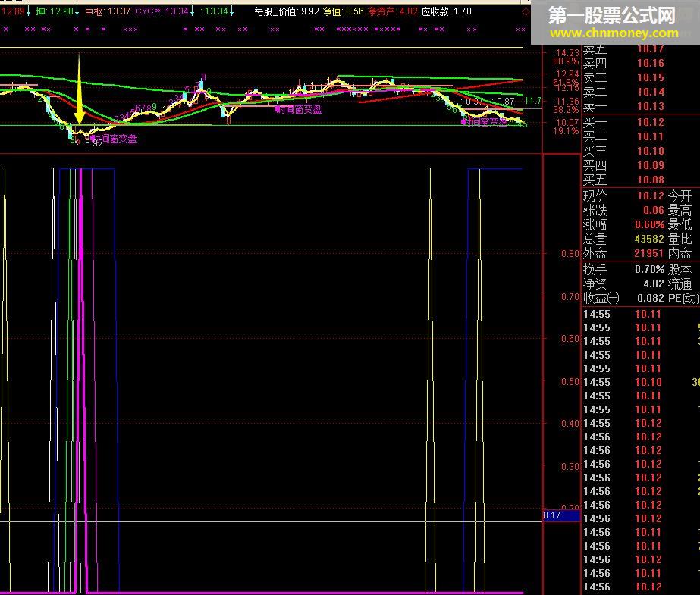Click the 10.07 price axis label
700x595 pixels.
(567, 123)
